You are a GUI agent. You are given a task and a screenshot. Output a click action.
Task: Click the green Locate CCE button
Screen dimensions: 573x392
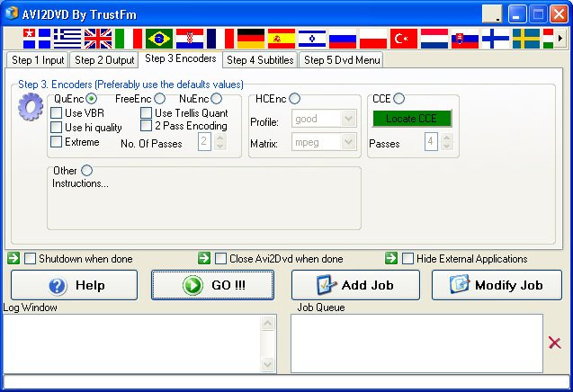[412, 119]
